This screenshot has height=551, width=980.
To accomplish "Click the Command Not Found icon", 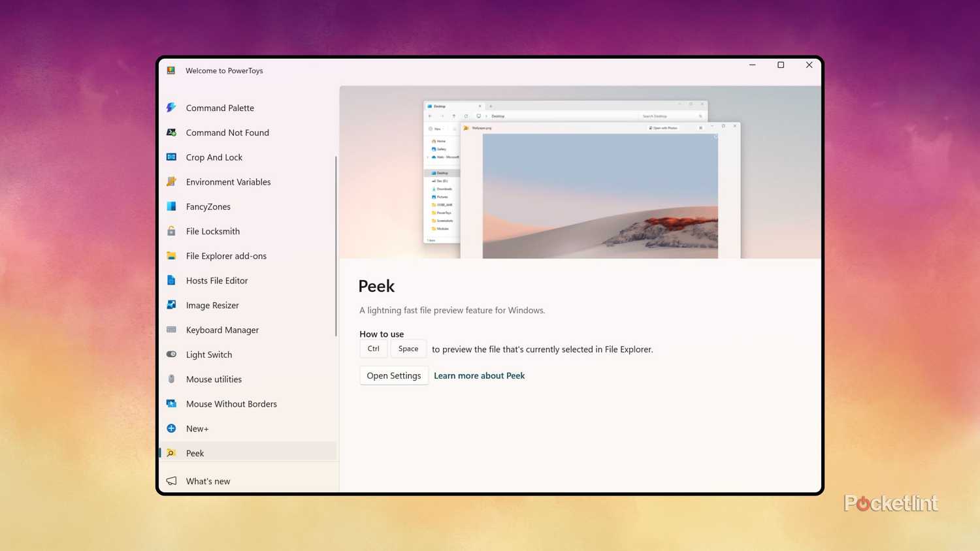I will (x=171, y=133).
